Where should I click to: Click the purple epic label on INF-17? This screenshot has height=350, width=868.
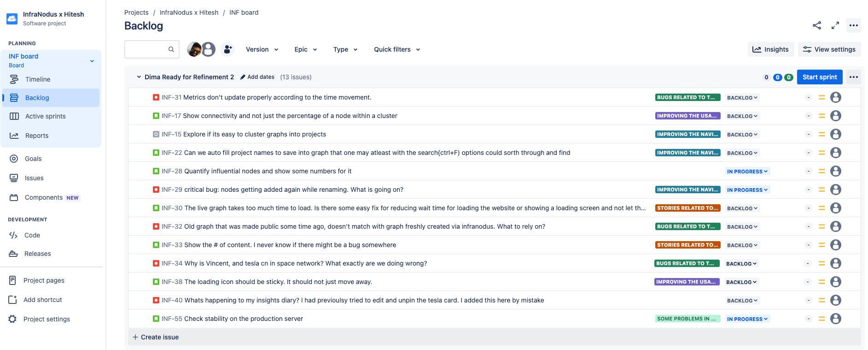coord(687,116)
